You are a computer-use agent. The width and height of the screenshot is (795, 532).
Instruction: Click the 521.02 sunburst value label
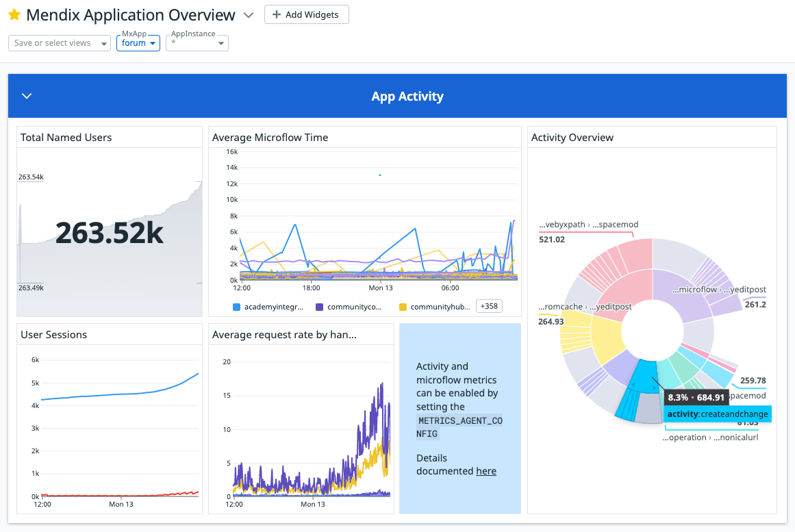tap(552, 240)
